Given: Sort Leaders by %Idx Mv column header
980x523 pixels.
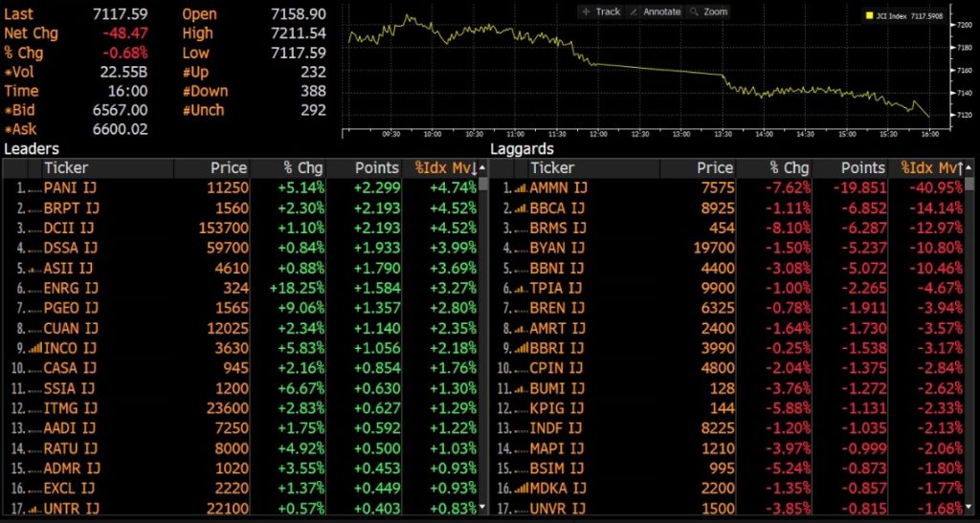Looking at the screenshot, I should 446,168.
